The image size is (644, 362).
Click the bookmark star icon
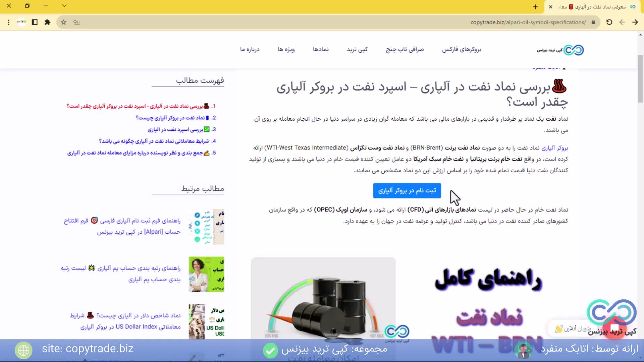click(63, 22)
